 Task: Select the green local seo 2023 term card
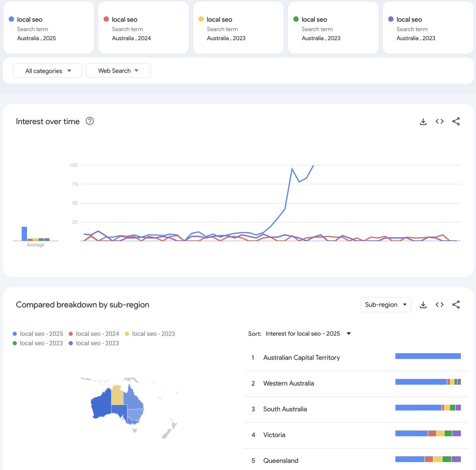(x=333, y=28)
